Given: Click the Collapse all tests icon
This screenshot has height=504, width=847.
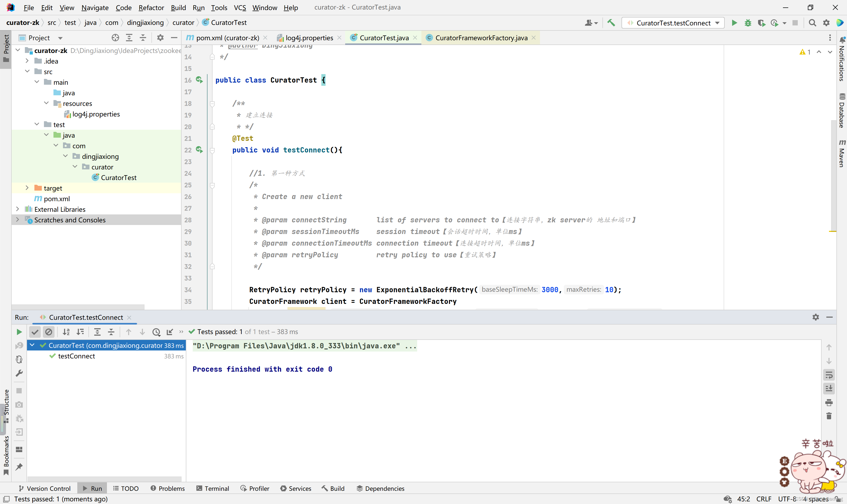Looking at the screenshot, I should [x=111, y=332].
